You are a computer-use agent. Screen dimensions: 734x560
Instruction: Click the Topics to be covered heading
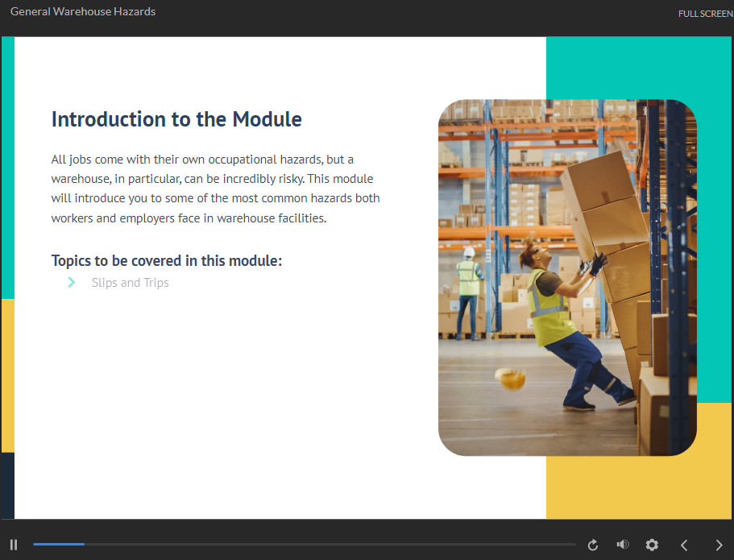[x=166, y=260]
